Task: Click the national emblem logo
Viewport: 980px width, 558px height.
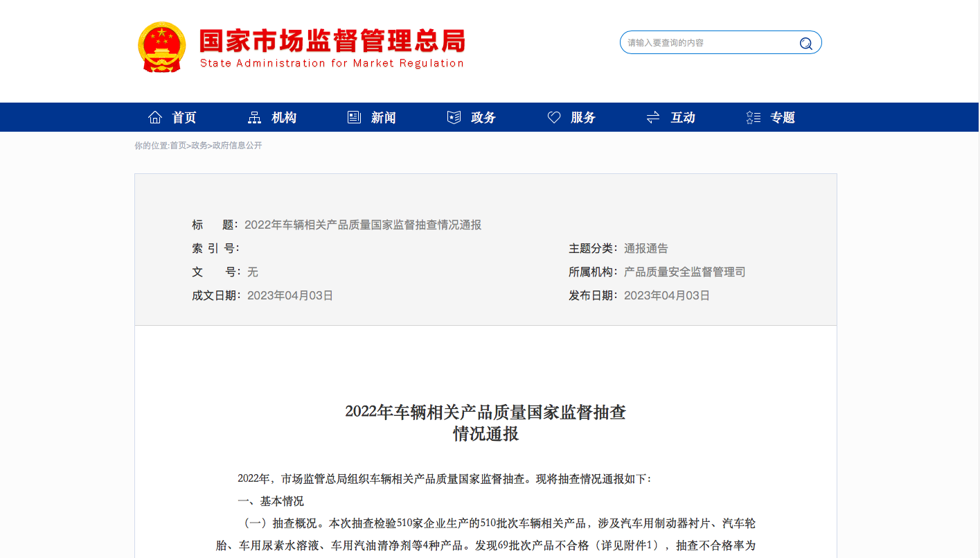Action: click(162, 47)
